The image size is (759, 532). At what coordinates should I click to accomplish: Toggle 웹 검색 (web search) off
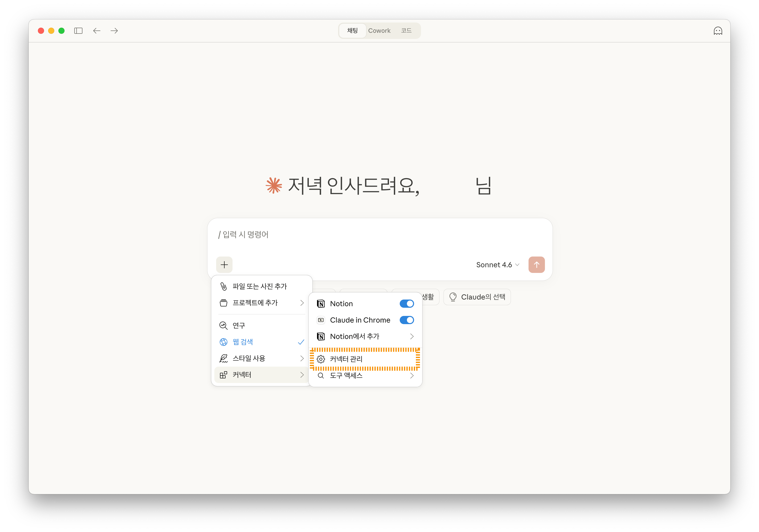point(244,342)
